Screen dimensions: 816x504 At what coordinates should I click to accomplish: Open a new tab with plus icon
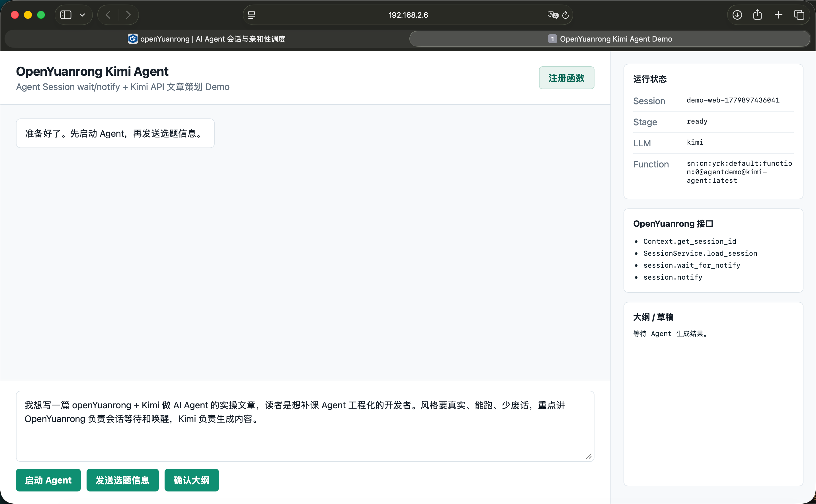(x=778, y=15)
